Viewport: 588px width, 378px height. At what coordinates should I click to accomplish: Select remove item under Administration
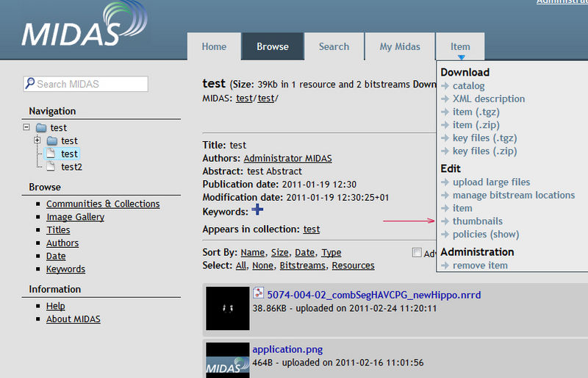tap(479, 265)
